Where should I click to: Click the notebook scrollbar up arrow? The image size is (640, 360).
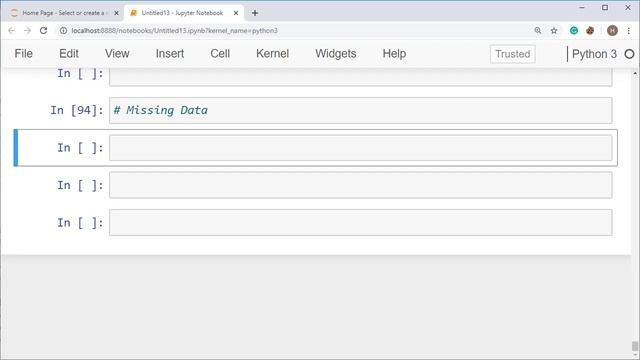pyautogui.click(x=635, y=73)
